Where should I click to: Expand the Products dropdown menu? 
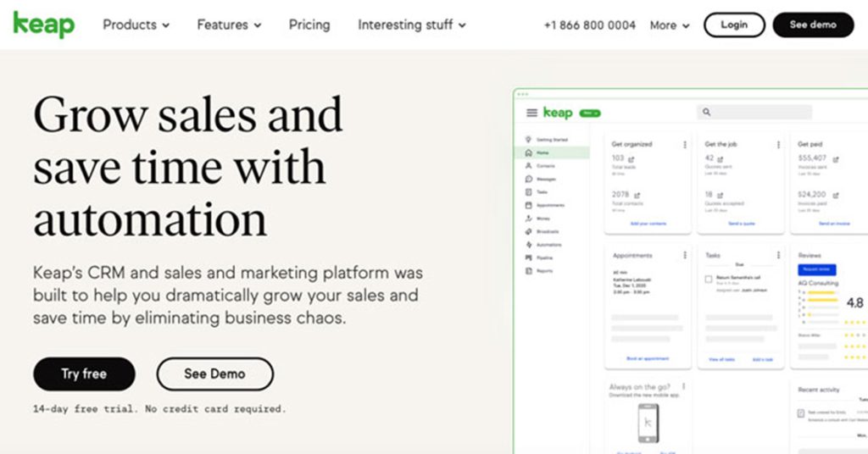136,25
